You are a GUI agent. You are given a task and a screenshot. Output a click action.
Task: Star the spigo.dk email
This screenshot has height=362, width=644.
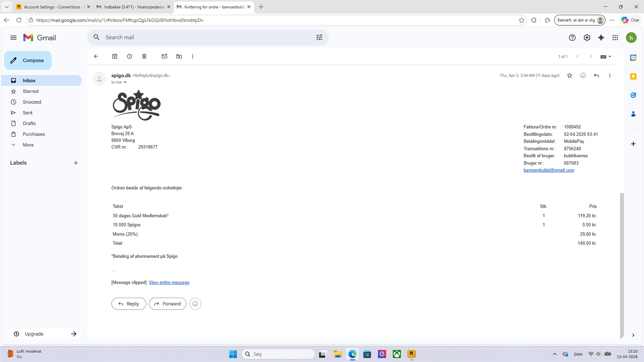click(x=570, y=76)
